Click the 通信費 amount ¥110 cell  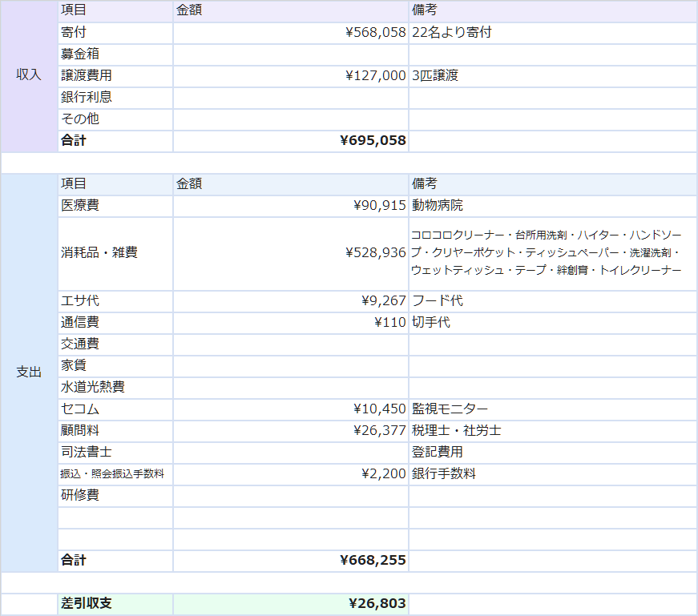point(290,323)
